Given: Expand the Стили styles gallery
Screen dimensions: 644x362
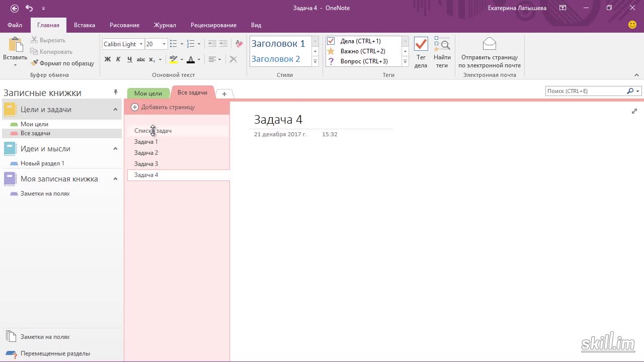Looking at the screenshot, I should pyautogui.click(x=315, y=62).
